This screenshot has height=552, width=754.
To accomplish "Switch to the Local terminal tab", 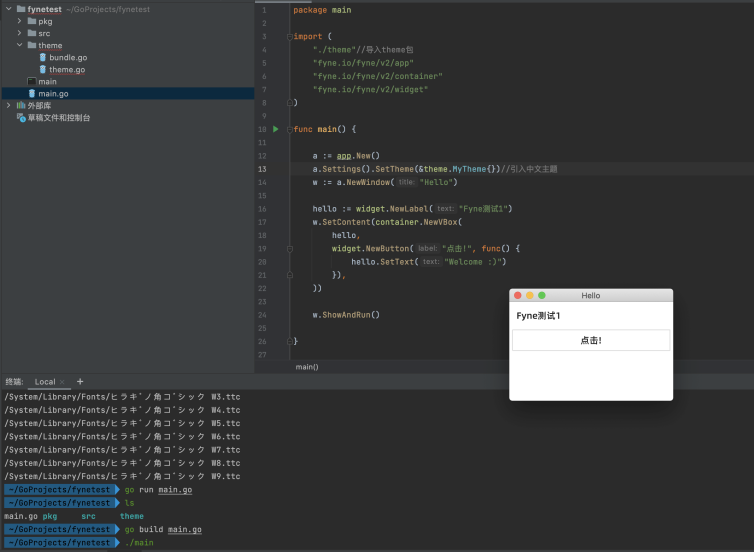I will [45, 382].
